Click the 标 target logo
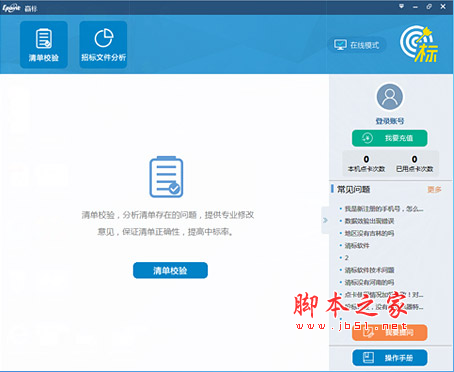The width and height of the screenshot is (454, 372). (x=419, y=43)
